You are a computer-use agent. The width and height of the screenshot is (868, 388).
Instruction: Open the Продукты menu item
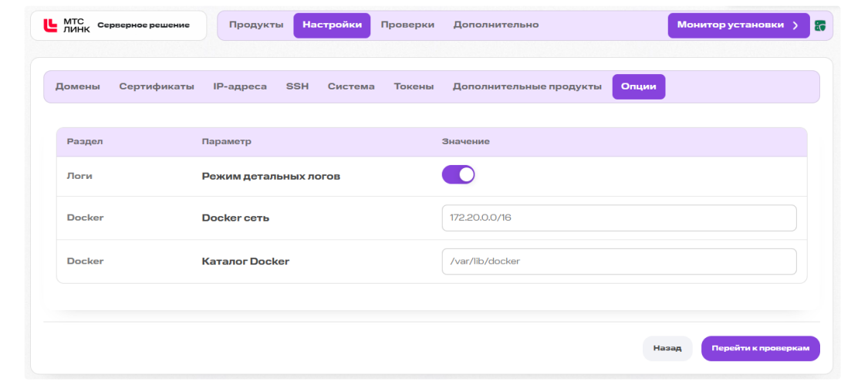(256, 25)
